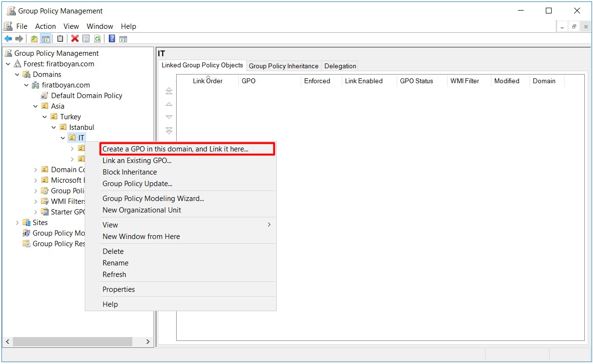Switch to Group Policy Inheritance tab

pos(284,66)
